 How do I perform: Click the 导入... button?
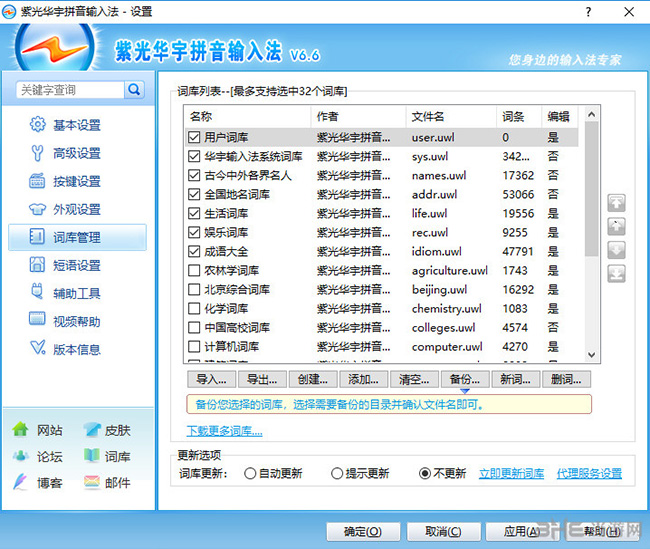tap(211, 379)
